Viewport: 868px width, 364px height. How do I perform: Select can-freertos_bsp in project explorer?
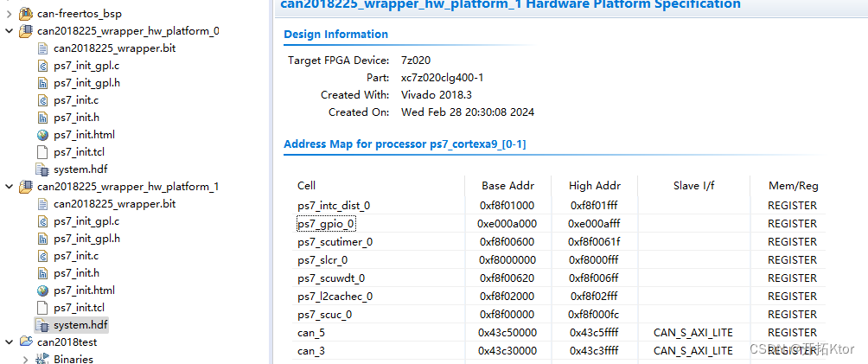[x=80, y=14]
